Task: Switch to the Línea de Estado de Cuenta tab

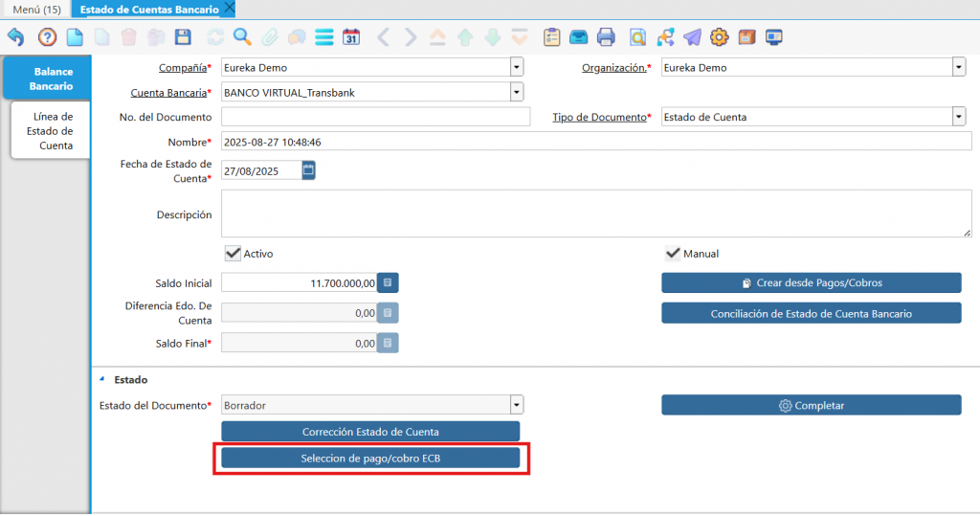Action: tap(49, 131)
